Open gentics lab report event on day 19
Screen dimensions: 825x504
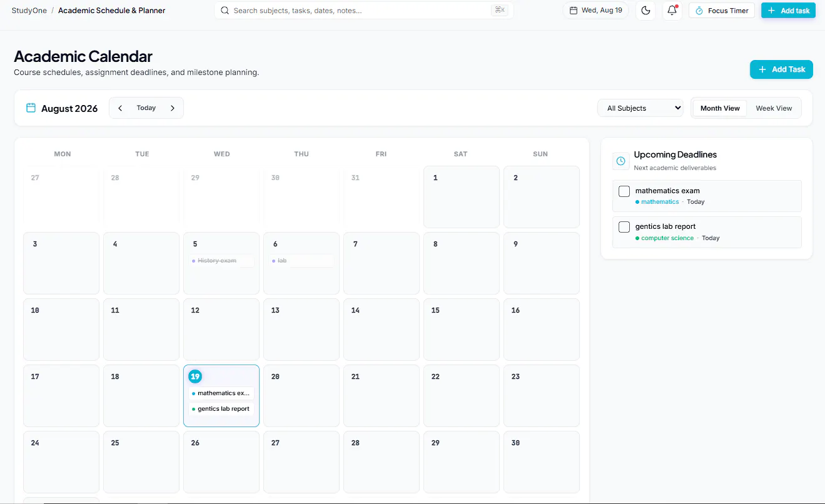[x=221, y=409]
